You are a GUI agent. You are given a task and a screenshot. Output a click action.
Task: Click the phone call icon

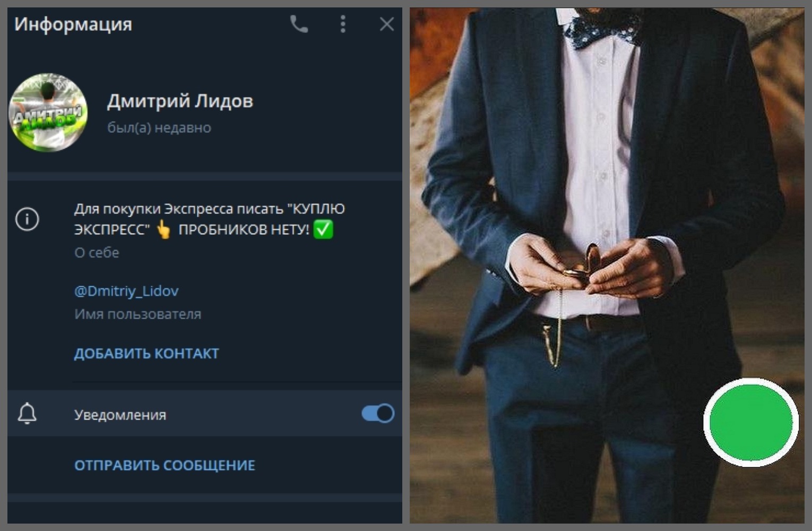(x=299, y=24)
